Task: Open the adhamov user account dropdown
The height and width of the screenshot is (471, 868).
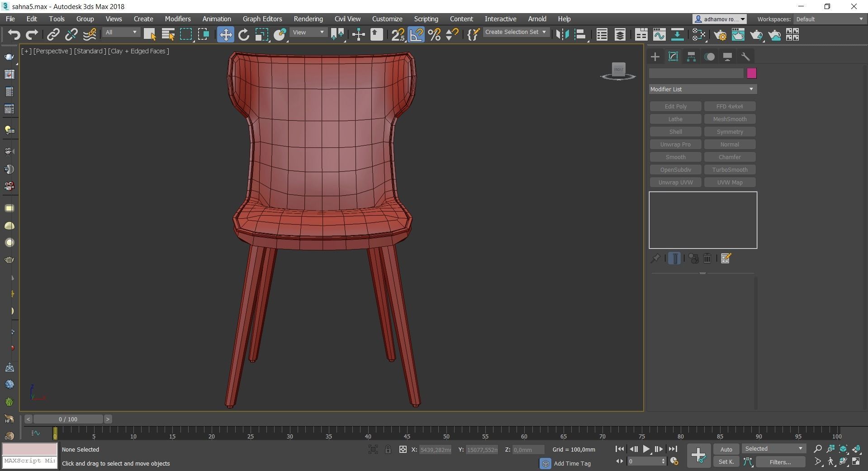Action: click(719, 19)
